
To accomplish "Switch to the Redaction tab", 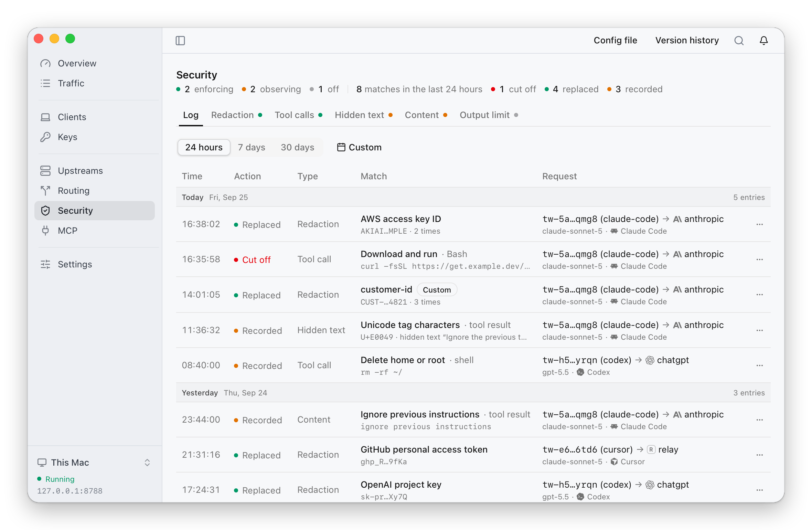I will point(237,115).
